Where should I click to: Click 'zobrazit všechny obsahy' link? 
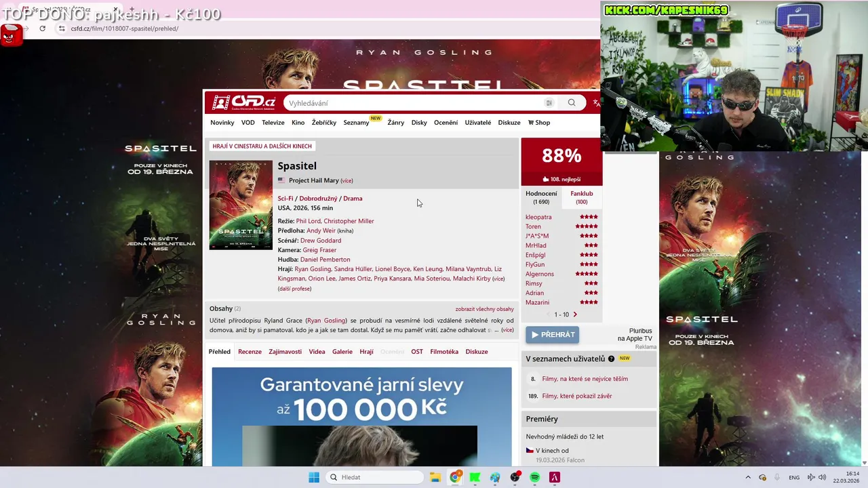pyautogui.click(x=484, y=309)
